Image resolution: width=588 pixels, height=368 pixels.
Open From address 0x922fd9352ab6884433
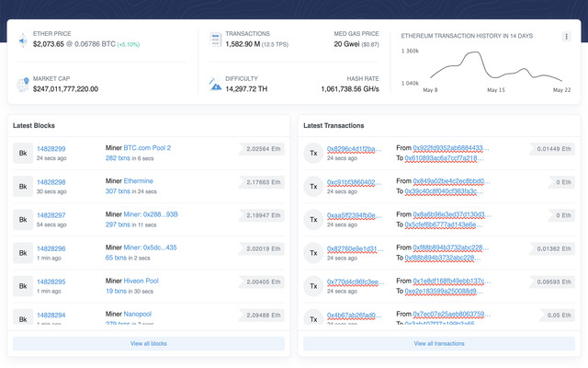pyautogui.click(x=451, y=148)
